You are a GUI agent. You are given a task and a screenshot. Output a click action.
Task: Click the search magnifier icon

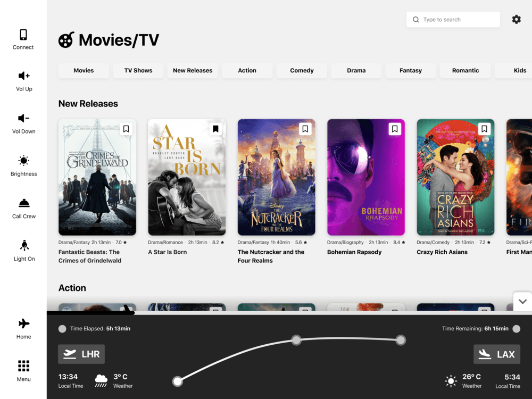[415, 19]
